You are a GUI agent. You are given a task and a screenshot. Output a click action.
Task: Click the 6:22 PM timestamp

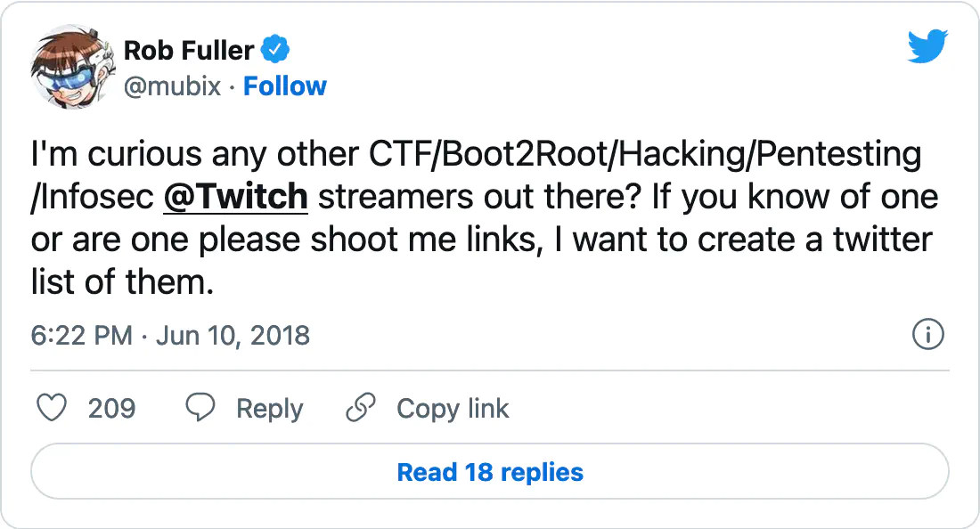point(82,336)
